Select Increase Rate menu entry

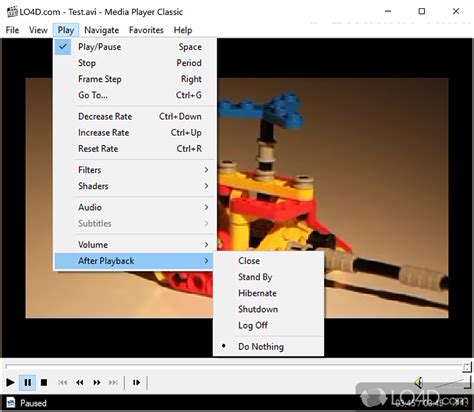click(135, 133)
